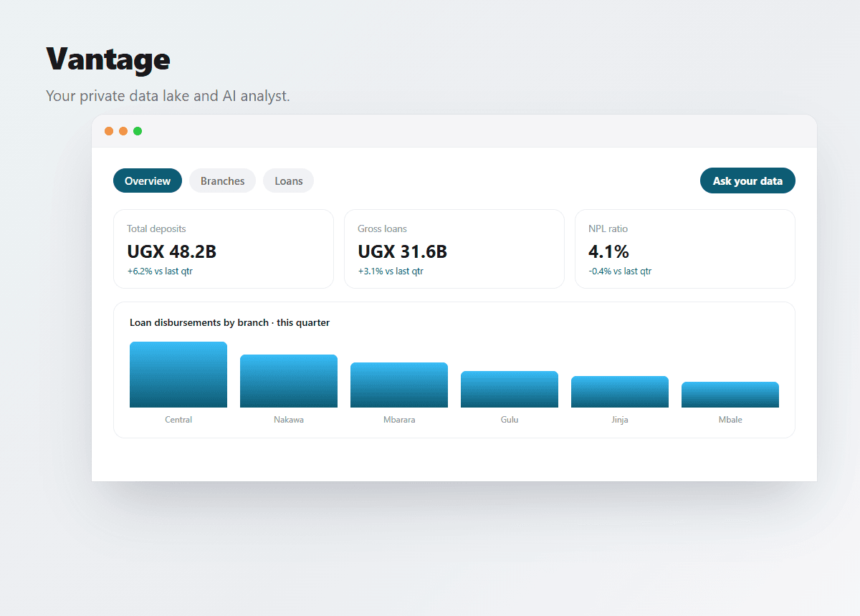Click the Gulu axis label
Image resolution: width=860 pixels, height=616 pixels.
point(510,420)
